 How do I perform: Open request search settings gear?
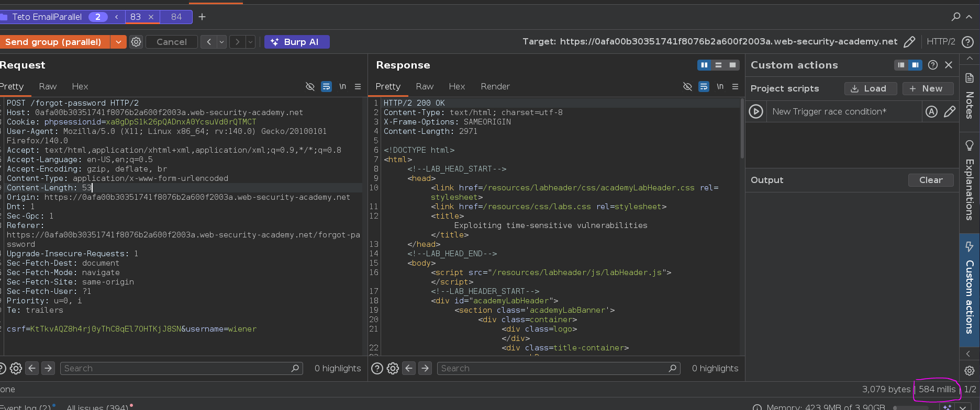click(16, 368)
